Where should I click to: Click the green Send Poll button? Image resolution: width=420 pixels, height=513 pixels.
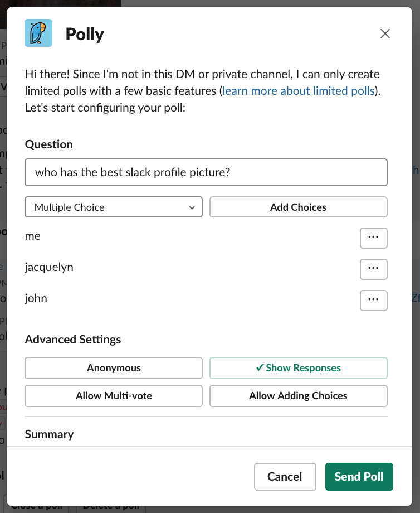pos(359,477)
